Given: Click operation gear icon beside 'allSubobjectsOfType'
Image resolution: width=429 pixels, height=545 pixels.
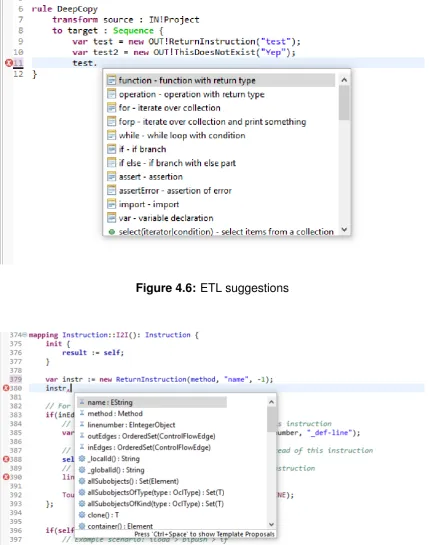Looking at the screenshot, I should coord(82,492).
